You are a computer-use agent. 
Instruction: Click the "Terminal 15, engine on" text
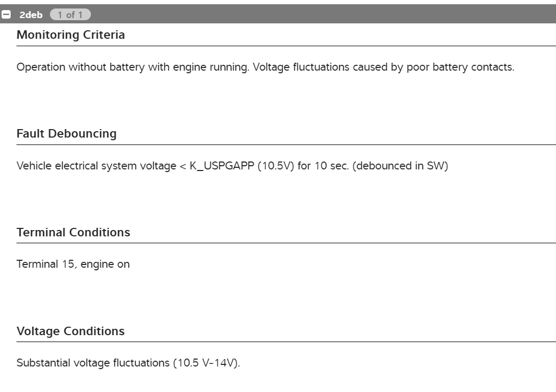73,264
